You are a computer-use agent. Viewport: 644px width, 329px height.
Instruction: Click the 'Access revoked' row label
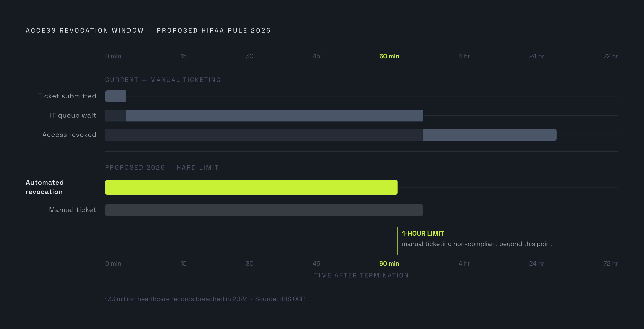pyautogui.click(x=69, y=135)
